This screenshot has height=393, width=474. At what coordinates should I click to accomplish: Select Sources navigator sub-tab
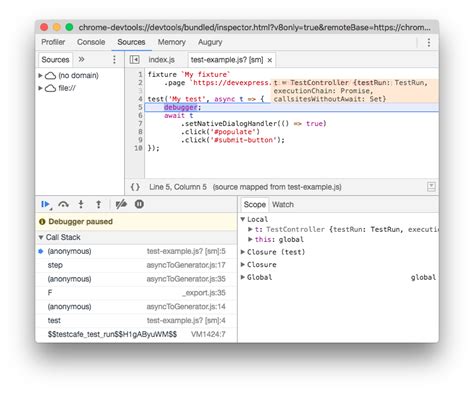pos(55,60)
